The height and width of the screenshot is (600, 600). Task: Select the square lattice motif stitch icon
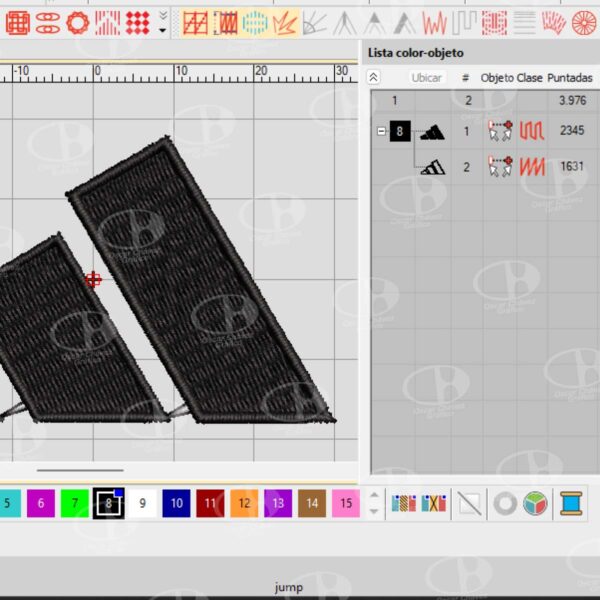(18, 23)
